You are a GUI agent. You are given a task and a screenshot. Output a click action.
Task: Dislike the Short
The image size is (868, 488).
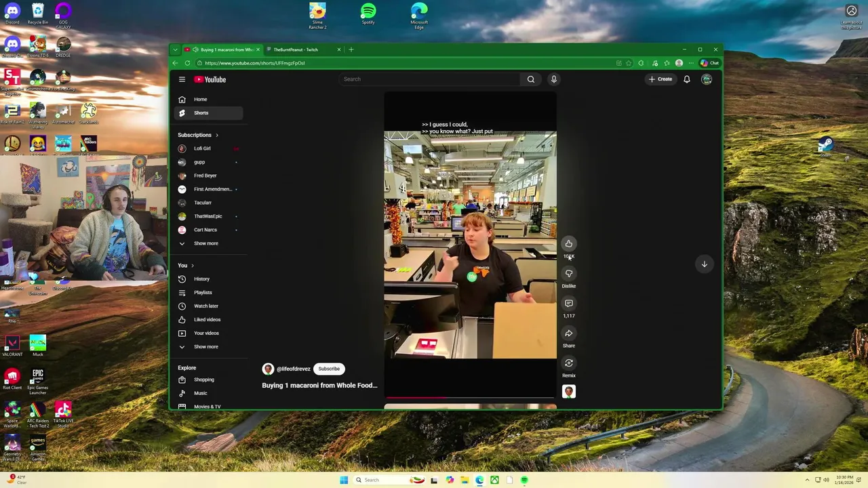pyautogui.click(x=569, y=274)
